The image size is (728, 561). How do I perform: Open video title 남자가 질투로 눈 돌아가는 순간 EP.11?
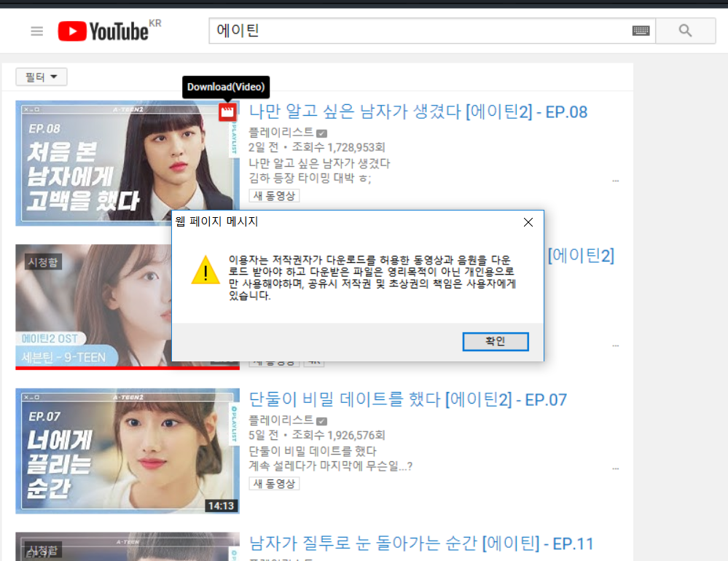pyautogui.click(x=421, y=544)
